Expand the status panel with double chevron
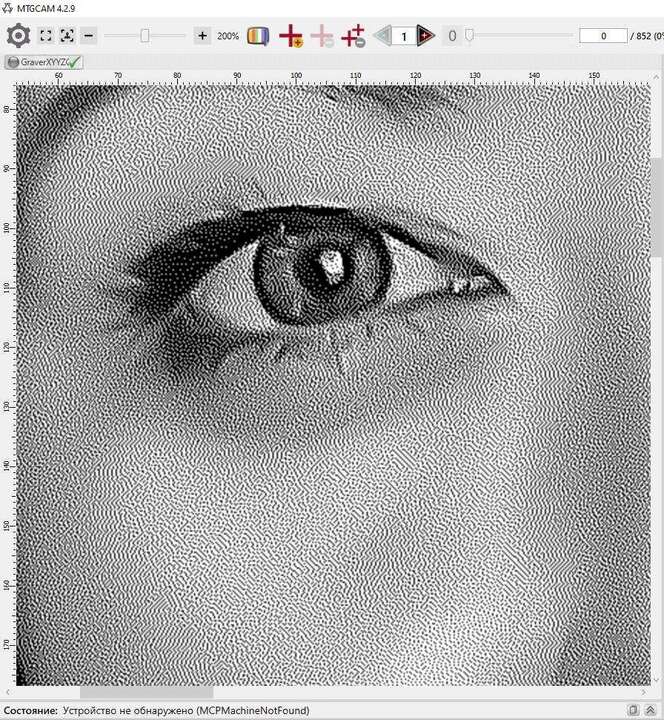 coord(651,710)
